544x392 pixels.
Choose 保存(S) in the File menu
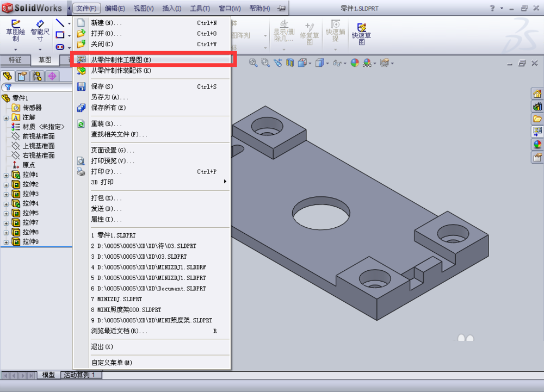[x=152, y=86]
